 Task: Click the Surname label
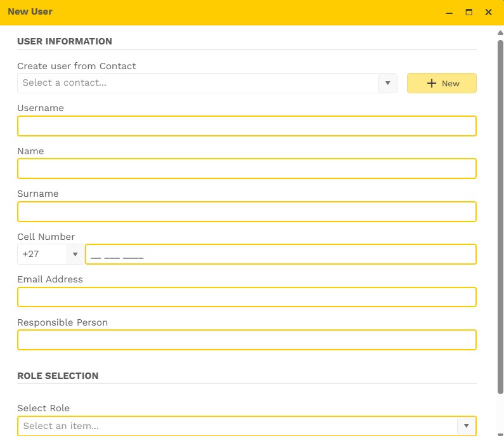click(38, 194)
